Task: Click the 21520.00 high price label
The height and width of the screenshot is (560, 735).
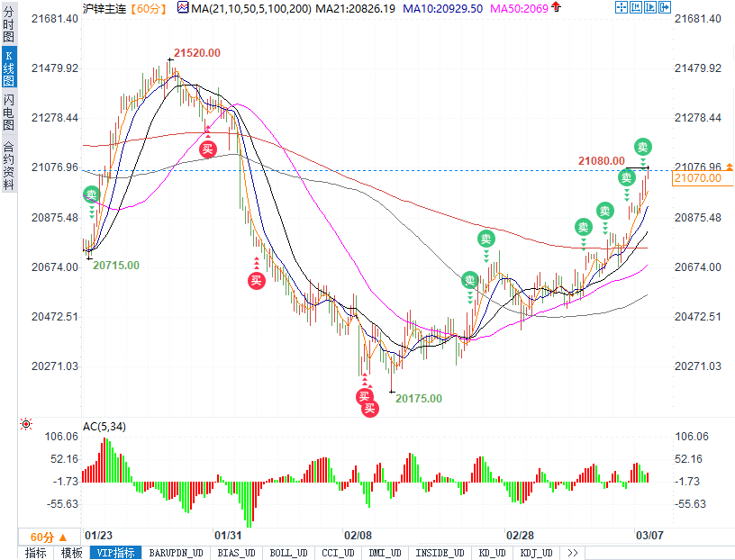Action: 197,53
